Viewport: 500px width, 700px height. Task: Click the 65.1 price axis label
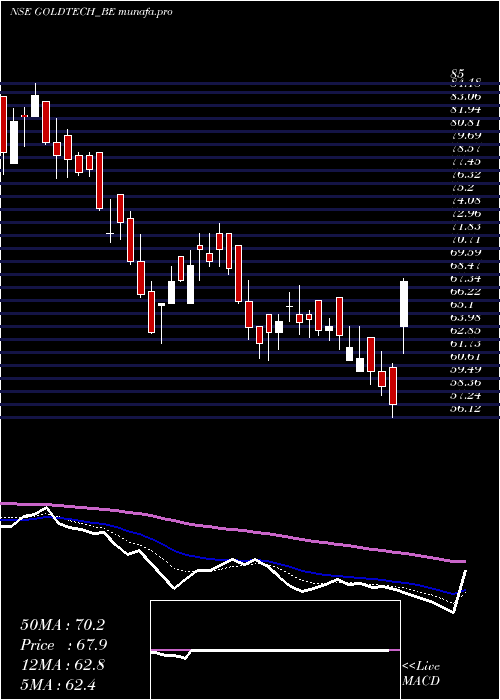pyautogui.click(x=462, y=304)
